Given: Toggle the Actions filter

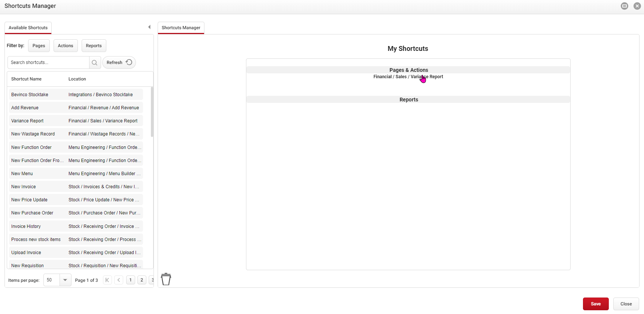Looking at the screenshot, I should click(66, 46).
